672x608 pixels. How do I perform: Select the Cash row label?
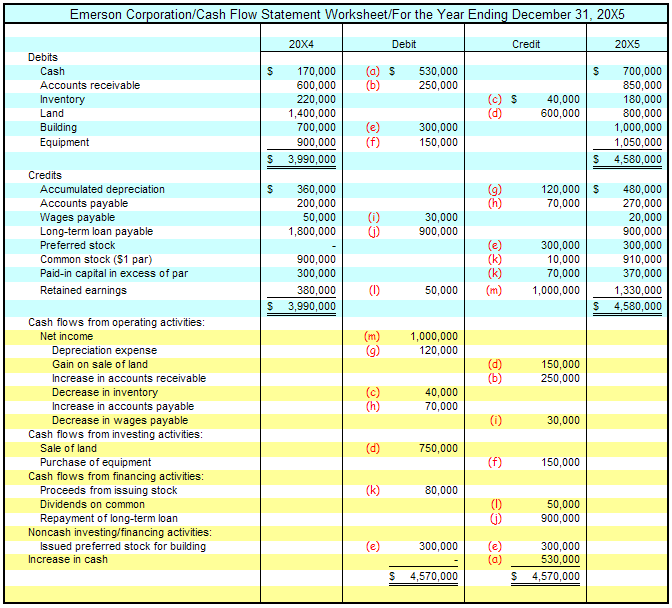point(52,71)
